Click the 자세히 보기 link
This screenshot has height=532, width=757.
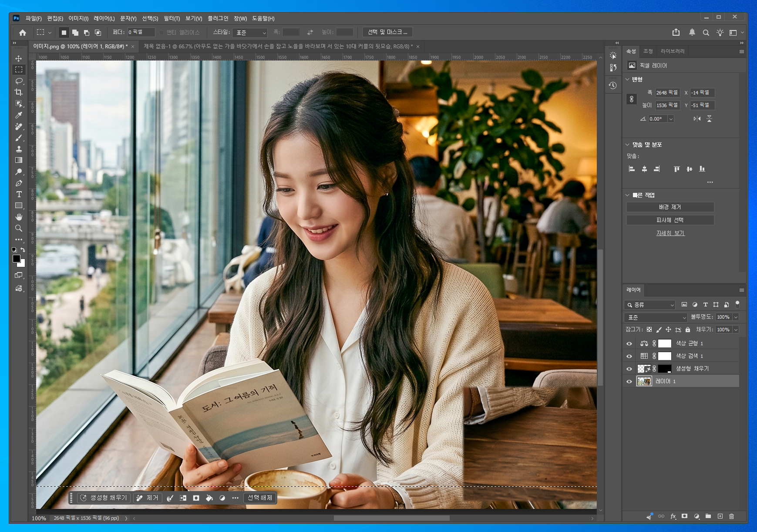[x=670, y=233]
